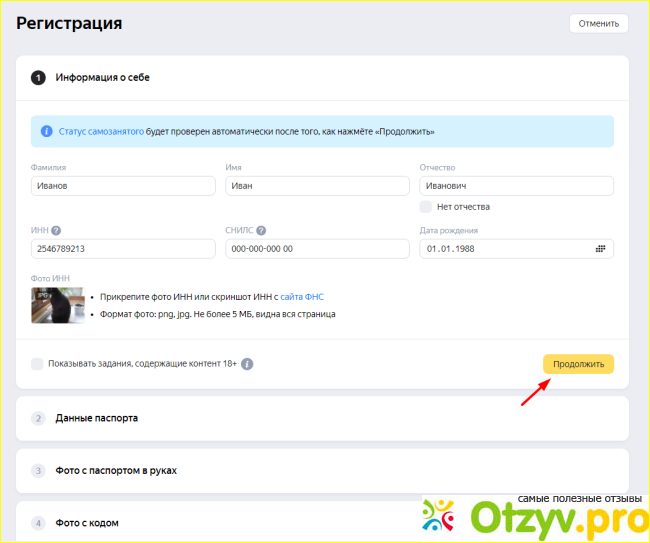
Task: Expand the Данные паспорта section
Action: [97, 418]
